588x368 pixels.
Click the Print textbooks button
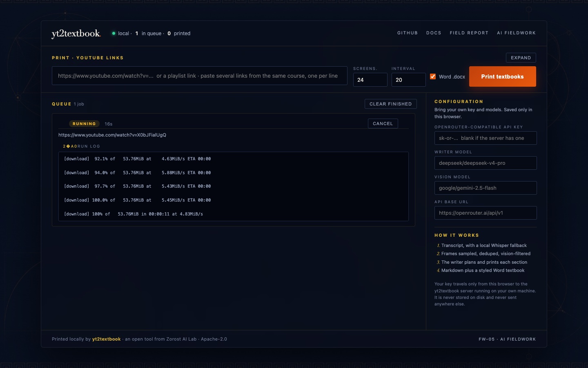503,76
